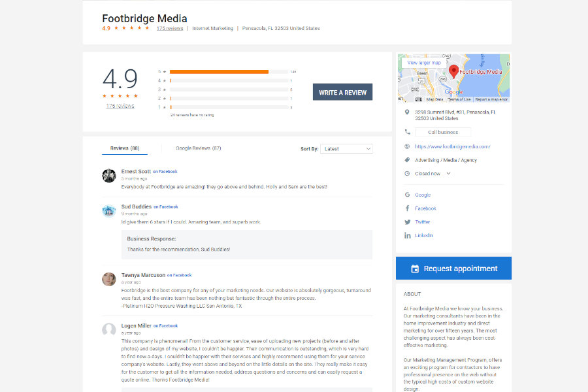Click the Internet Marketing category text

[212, 29]
